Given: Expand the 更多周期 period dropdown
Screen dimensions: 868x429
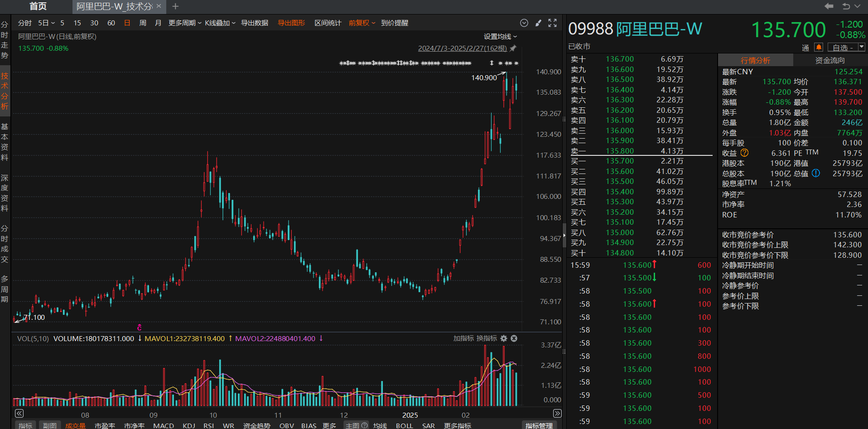Looking at the screenshot, I should (184, 23).
